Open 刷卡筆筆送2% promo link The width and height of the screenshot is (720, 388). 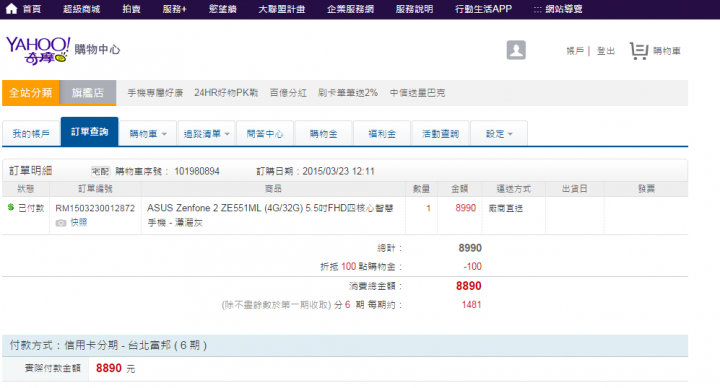pyautogui.click(x=348, y=93)
